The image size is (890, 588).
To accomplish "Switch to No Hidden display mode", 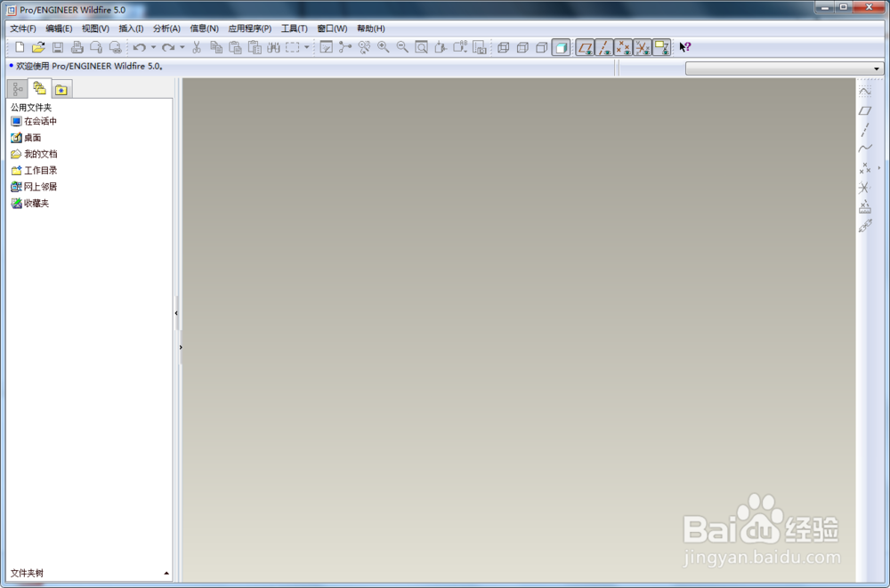I will [x=541, y=48].
